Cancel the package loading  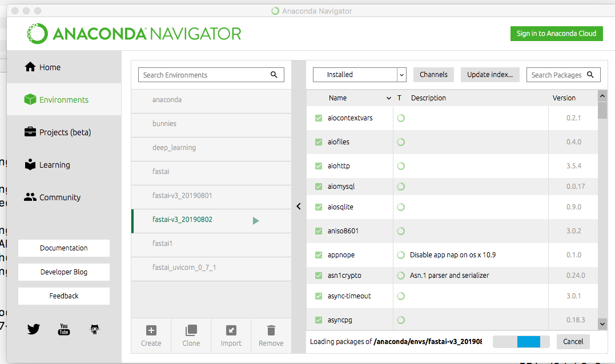573,341
